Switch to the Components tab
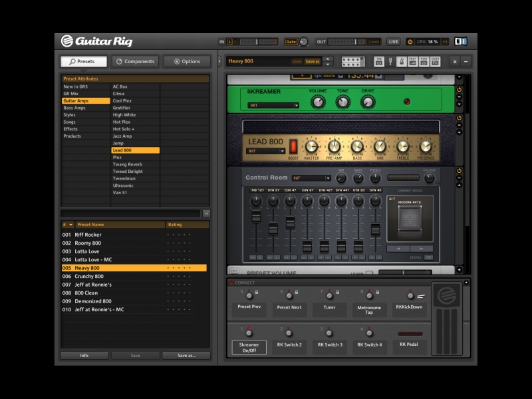Screen dimensions: 532x399 click(135, 61)
